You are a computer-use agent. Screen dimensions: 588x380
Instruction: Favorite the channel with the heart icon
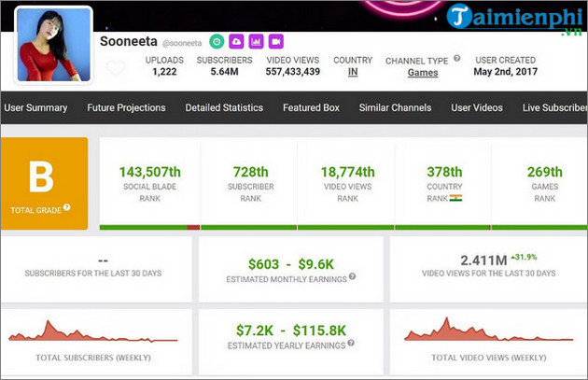click(x=116, y=68)
